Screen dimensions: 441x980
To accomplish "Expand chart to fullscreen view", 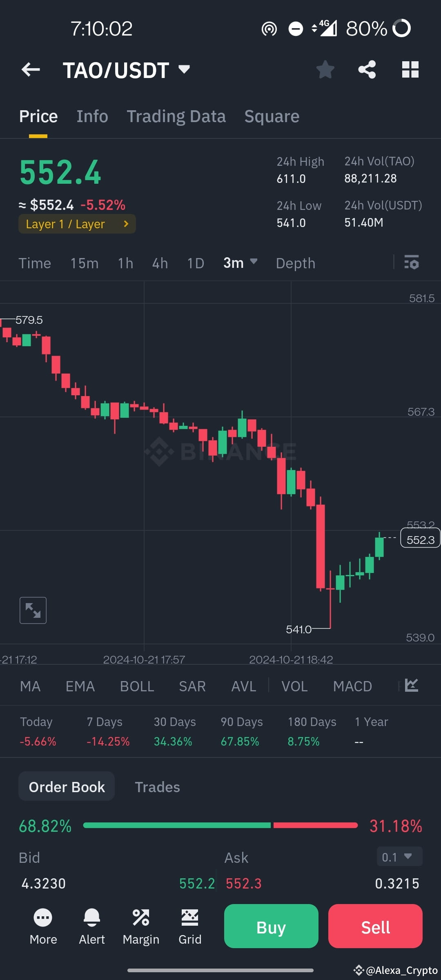I will click(x=33, y=610).
